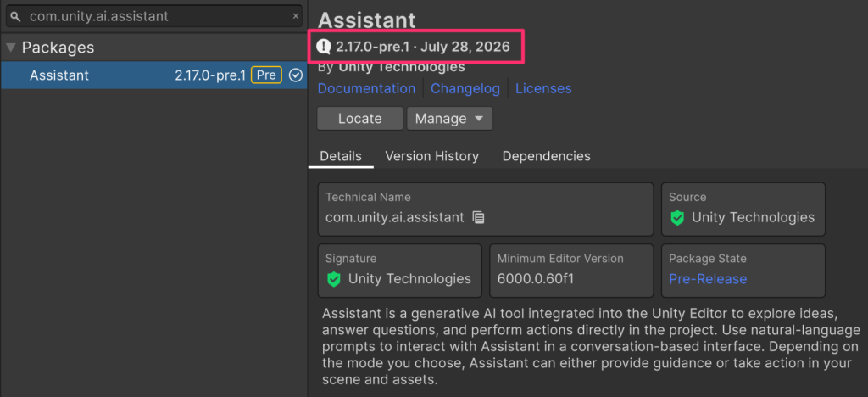Switch to the Details tab
The width and height of the screenshot is (868, 397).
pyautogui.click(x=341, y=156)
